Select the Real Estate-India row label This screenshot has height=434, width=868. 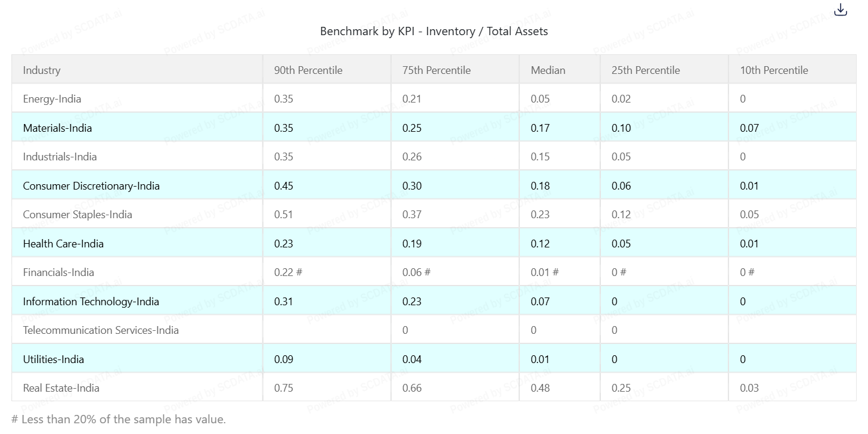61,388
